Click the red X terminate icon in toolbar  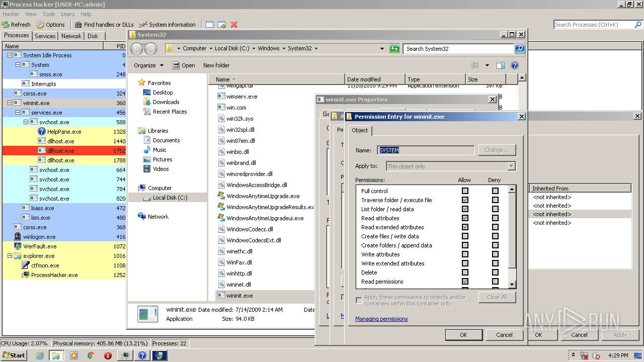point(234,24)
